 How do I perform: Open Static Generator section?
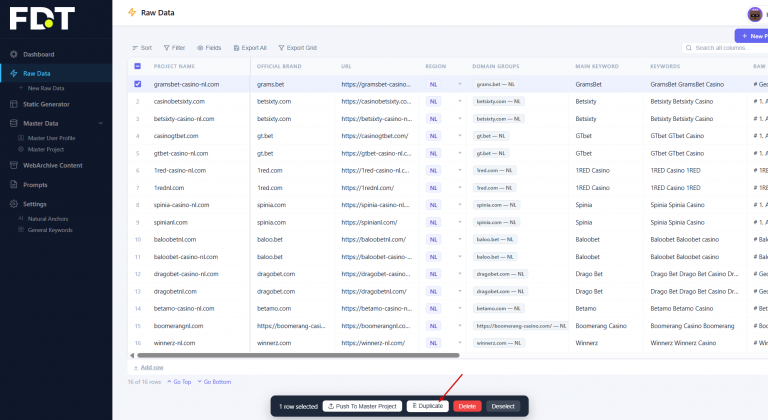tap(46, 104)
